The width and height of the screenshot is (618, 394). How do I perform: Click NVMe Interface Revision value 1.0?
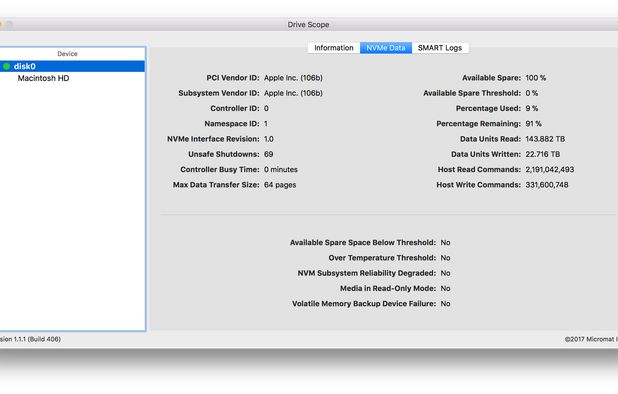pyautogui.click(x=269, y=139)
